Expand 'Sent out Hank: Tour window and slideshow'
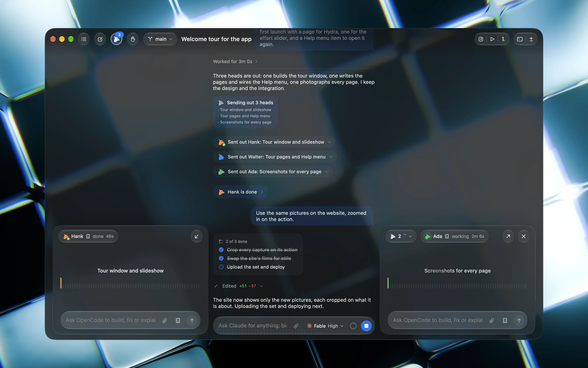 click(274, 142)
